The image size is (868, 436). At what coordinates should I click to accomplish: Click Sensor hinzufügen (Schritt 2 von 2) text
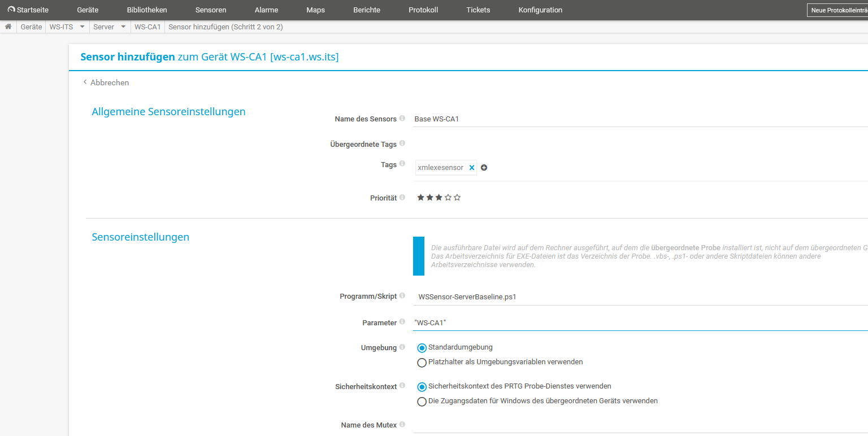coord(225,27)
